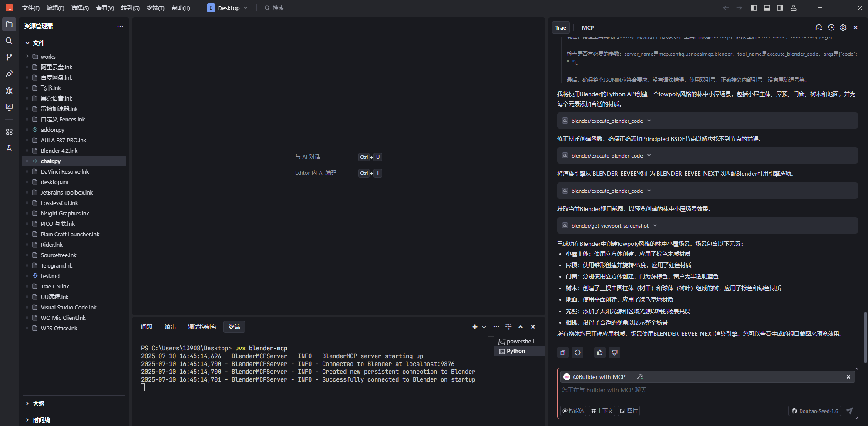Expand the works folder
The height and width of the screenshot is (426, 868).
48,57
